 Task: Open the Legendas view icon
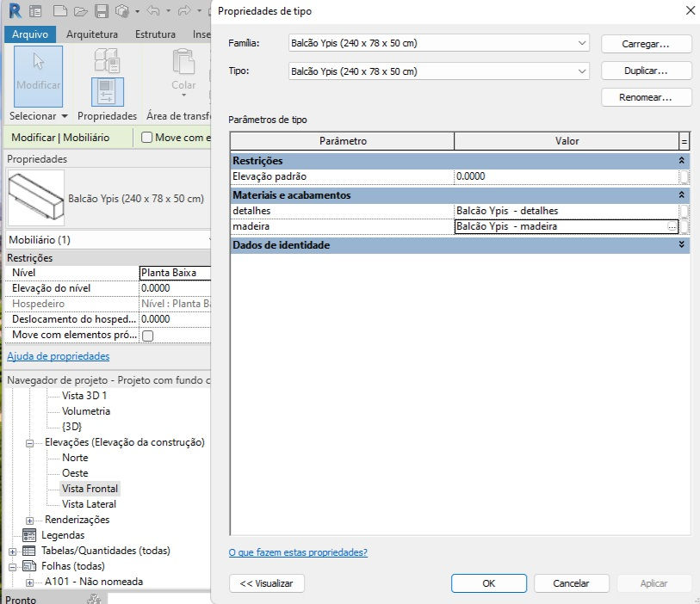29,535
